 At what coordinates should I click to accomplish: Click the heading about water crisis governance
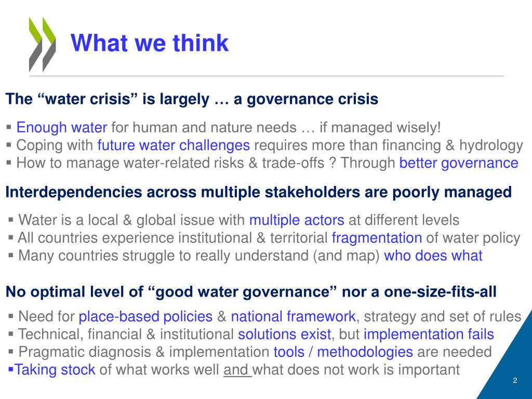tap(192, 99)
